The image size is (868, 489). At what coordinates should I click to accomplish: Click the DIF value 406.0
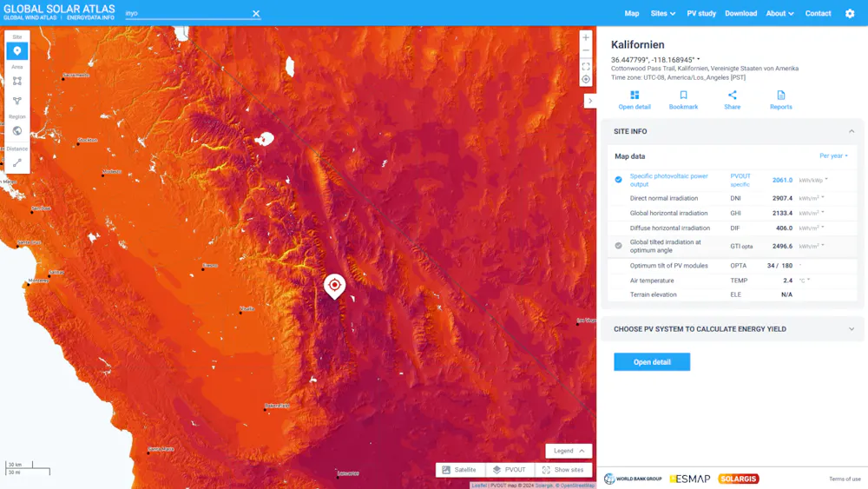784,228
